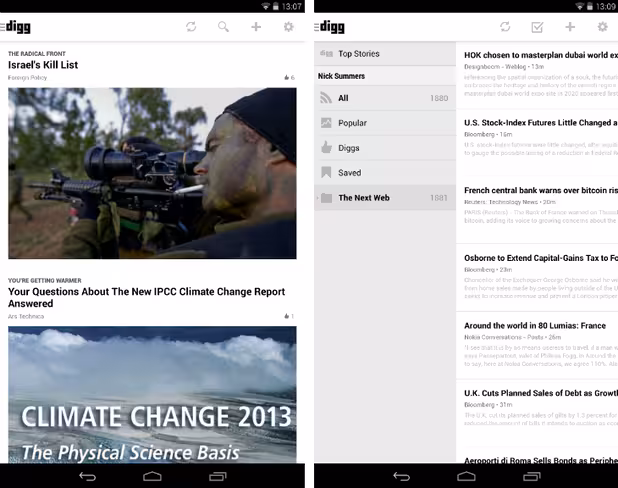The image size is (618, 488).
Task: Click 'YOU'RE GETTING WARMER' label
Action: (x=45, y=280)
